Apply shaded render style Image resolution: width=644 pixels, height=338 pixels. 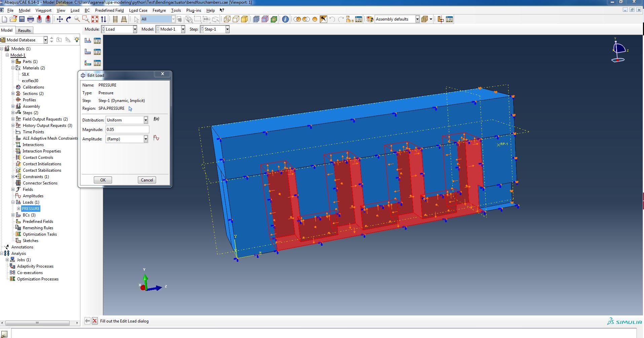point(244,19)
